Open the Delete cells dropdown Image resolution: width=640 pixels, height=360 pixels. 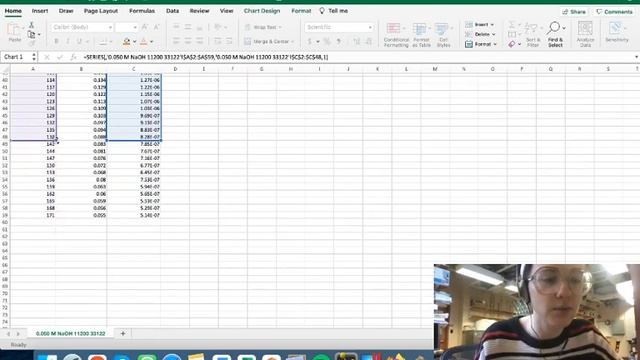(480, 34)
